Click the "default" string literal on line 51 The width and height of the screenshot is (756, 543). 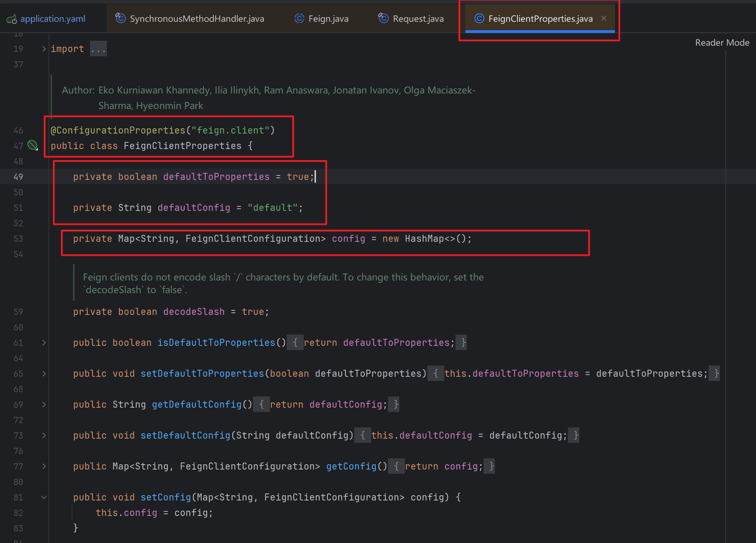tap(273, 208)
